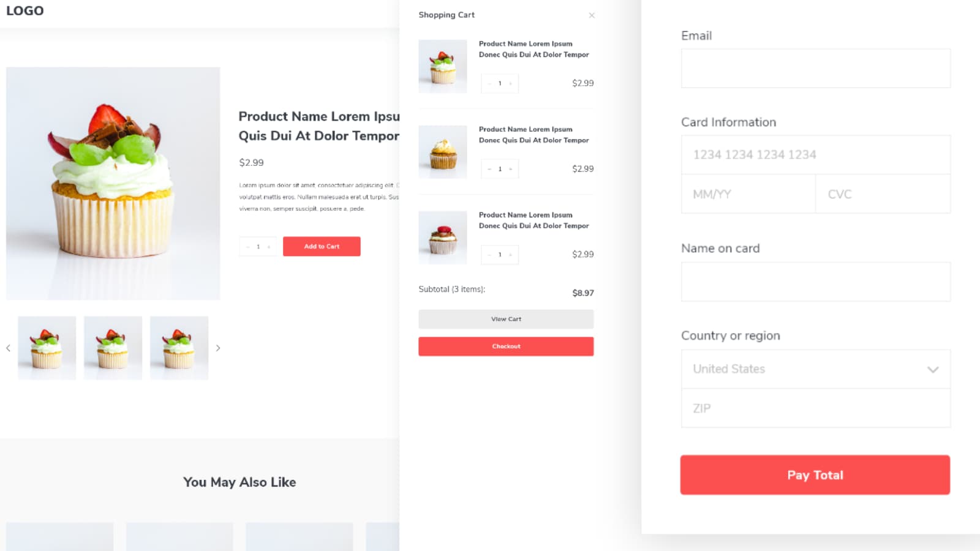Click the Email input field
Screen dimensions: 980x551
coord(815,67)
